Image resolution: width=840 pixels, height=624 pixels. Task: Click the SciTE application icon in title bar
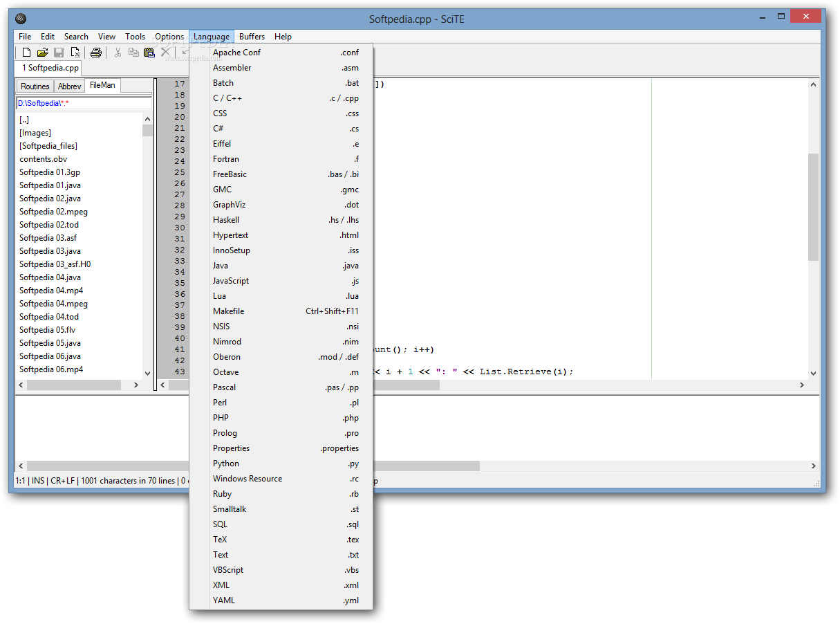[x=21, y=19]
